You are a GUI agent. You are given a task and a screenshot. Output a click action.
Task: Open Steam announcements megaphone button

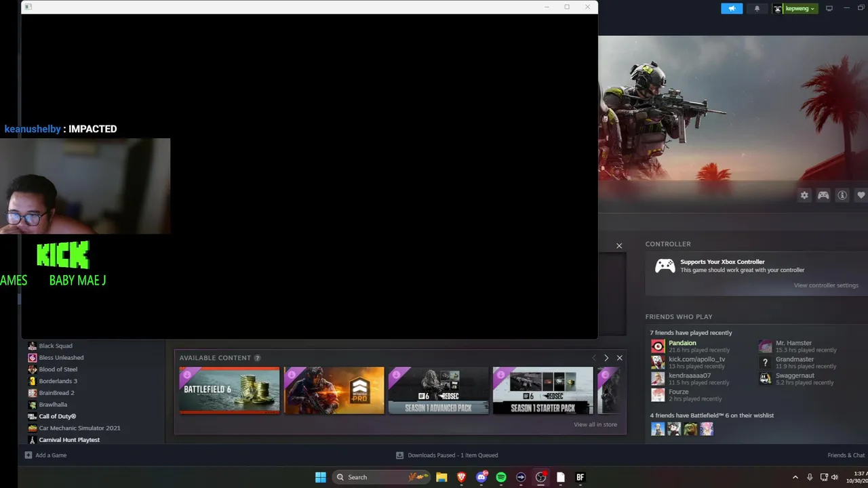[732, 8]
